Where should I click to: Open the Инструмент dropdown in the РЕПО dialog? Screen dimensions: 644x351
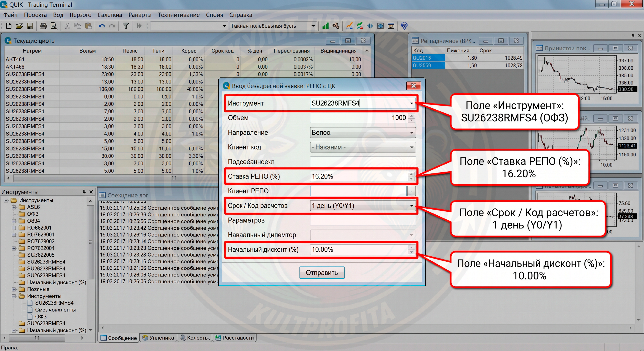coord(411,103)
